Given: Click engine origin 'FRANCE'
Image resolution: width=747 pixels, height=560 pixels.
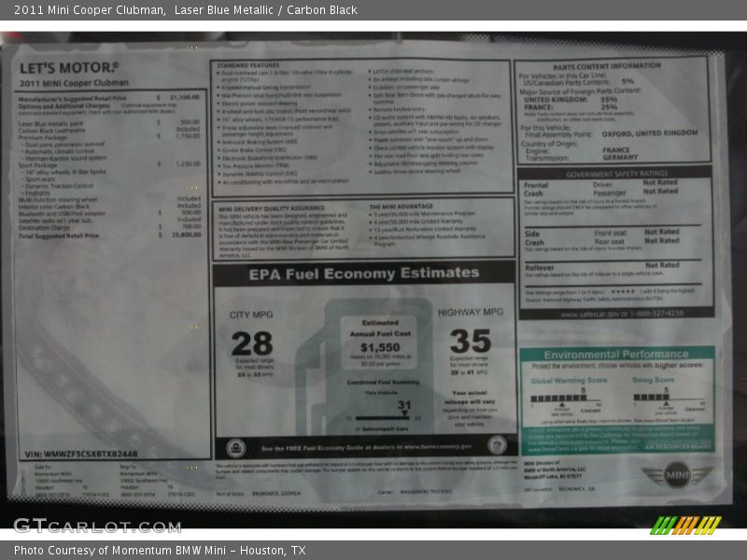Looking at the screenshot, I should [x=616, y=149].
